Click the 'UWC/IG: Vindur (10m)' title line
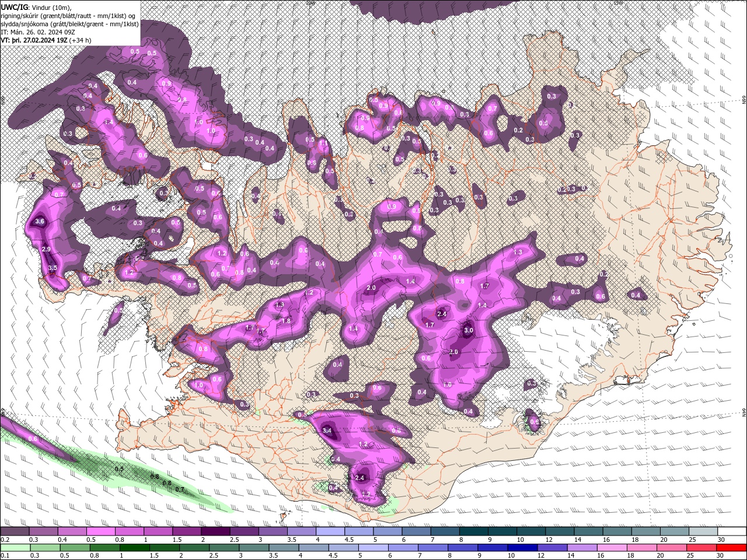The image size is (747, 560). click(x=36, y=6)
